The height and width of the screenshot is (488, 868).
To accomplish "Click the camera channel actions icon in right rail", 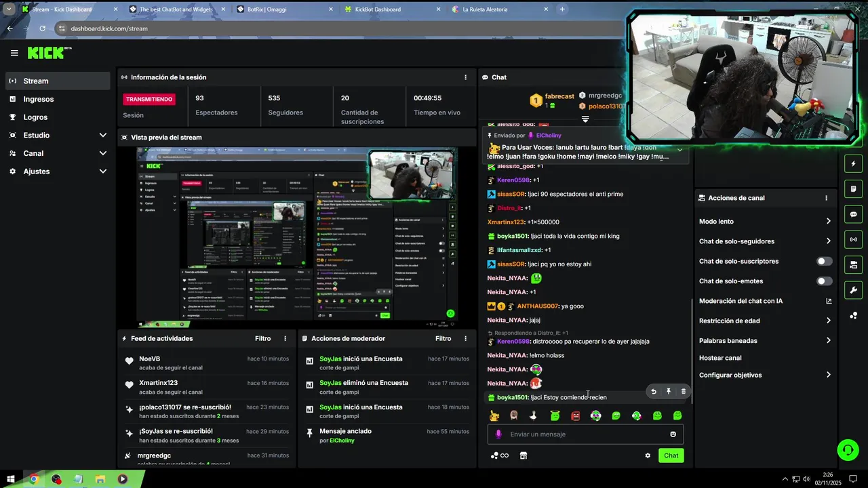I will pos(853,264).
